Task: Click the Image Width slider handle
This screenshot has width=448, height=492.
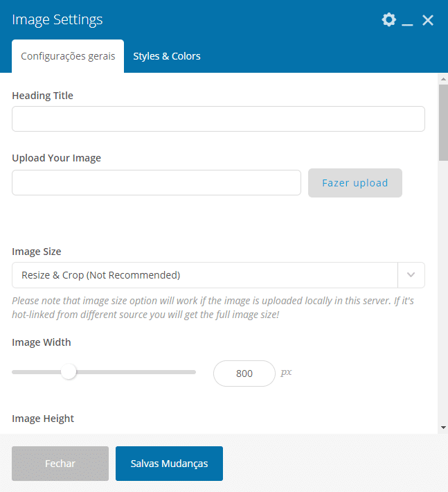Action: pos(69,372)
